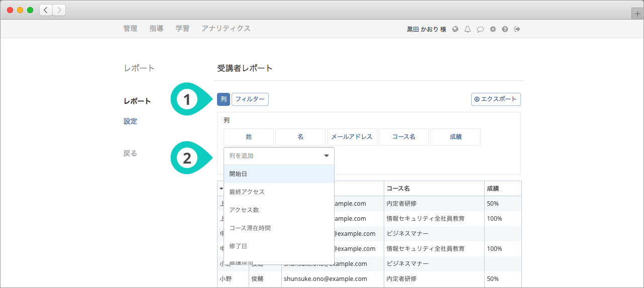The image size is (644, 288).
Task: Open the messages speech bubble icon
Action: click(480, 29)
